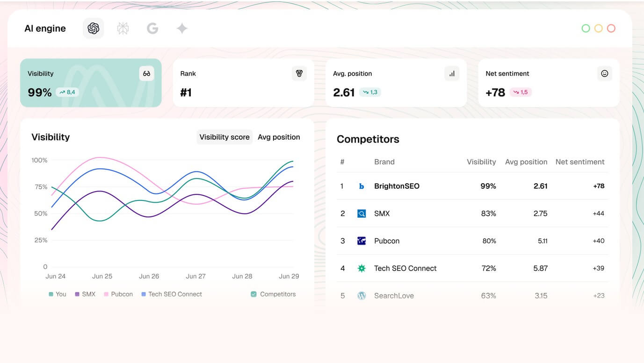Click the 5.87 avg position value
This screenshot has height=363, width=644.
pos(541,268)
